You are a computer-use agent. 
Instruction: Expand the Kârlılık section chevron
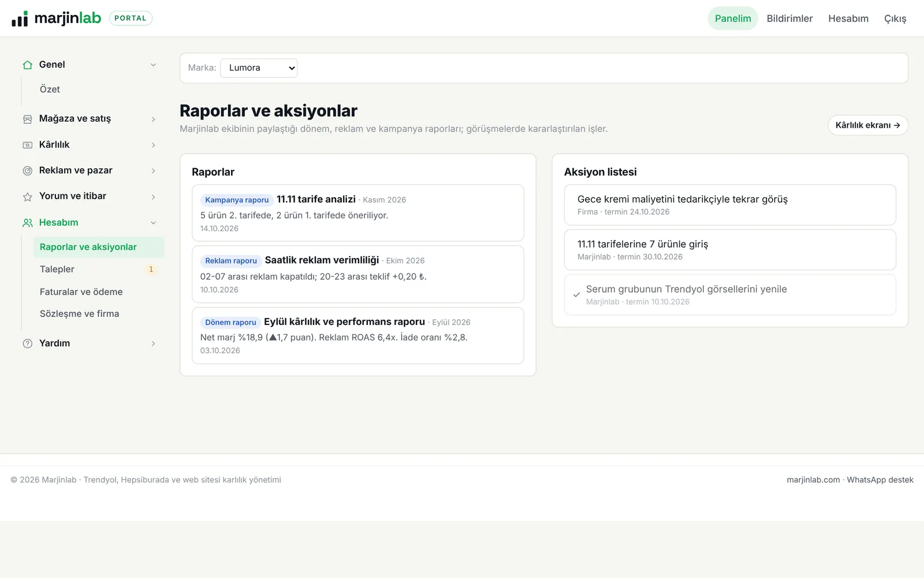point(153,145)
